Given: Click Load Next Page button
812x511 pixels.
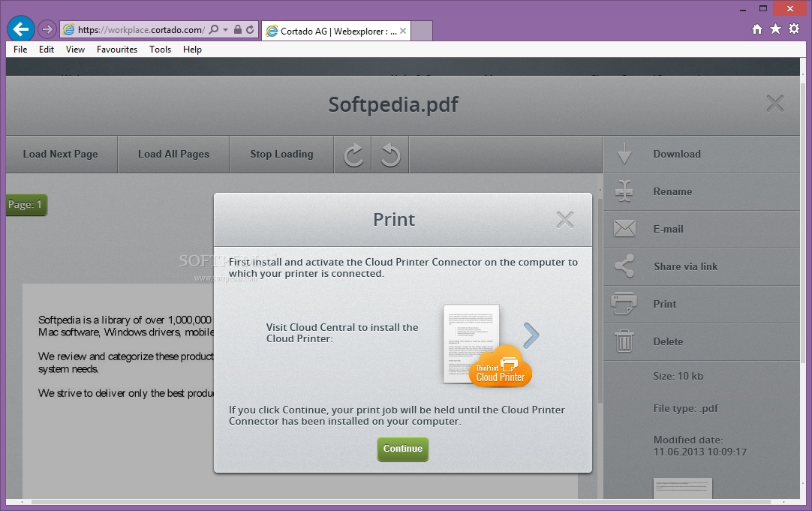Looking at the screenshot, I should pyautogui.click(x=61, y=155).
